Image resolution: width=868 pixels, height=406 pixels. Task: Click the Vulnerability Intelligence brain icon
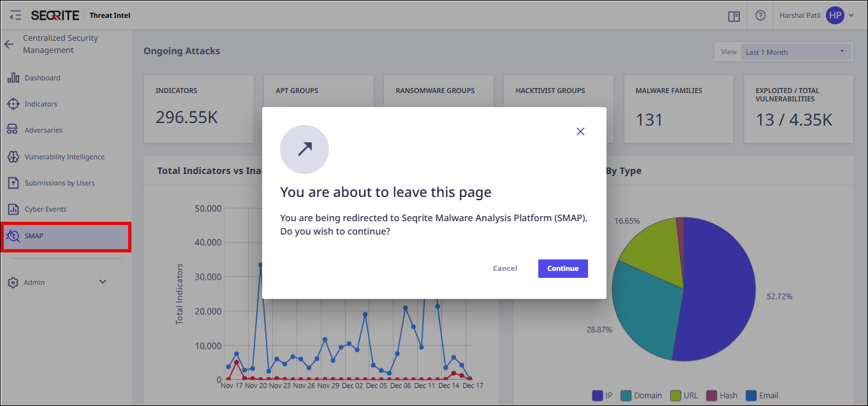[13, 157]
